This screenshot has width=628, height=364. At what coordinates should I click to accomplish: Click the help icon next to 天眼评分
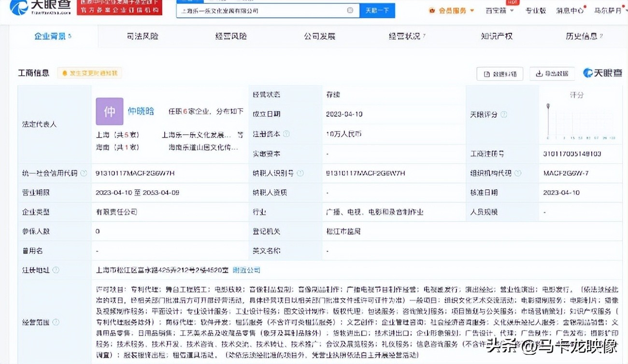pyautogui.click(x=504, y=114)
